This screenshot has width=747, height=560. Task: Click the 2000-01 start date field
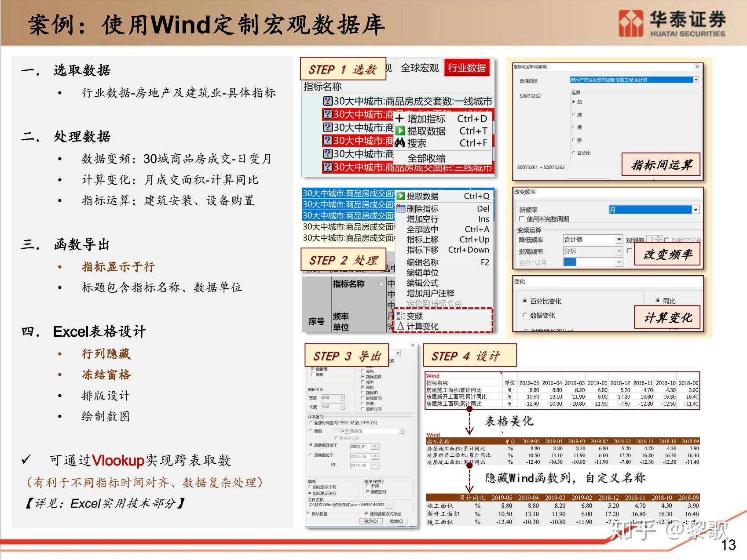tap(361, 447)
